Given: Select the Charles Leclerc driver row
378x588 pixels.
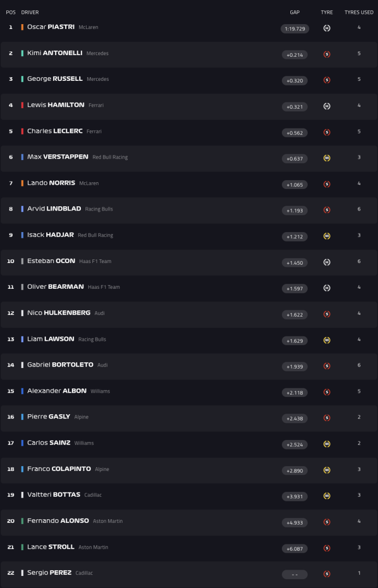Looking at the screenshot, I should [189, 132].
